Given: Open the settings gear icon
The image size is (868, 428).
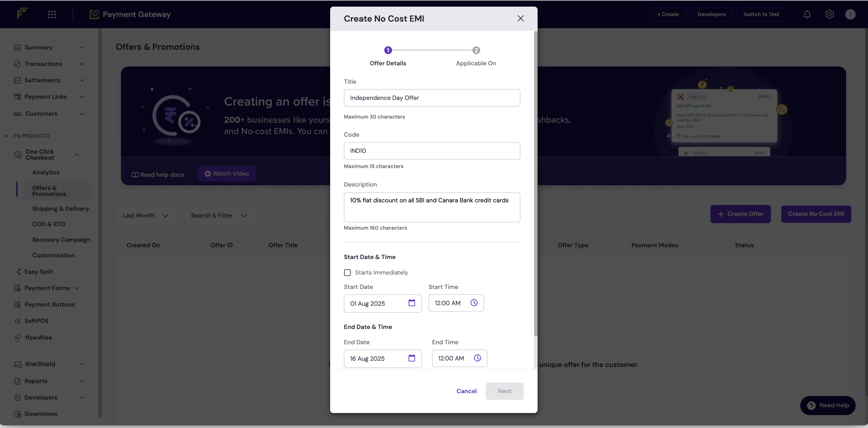Looking at the screenshot, I should (829, 14).
